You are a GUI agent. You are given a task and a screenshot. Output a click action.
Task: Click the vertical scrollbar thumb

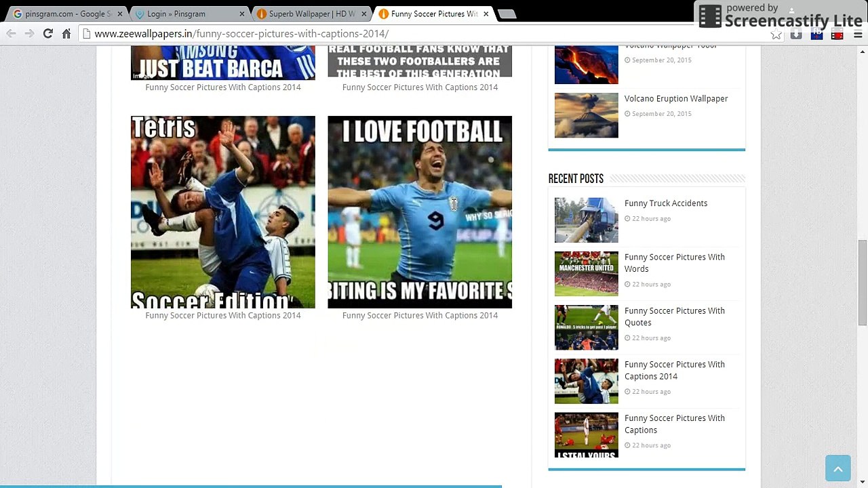point(863,282)
